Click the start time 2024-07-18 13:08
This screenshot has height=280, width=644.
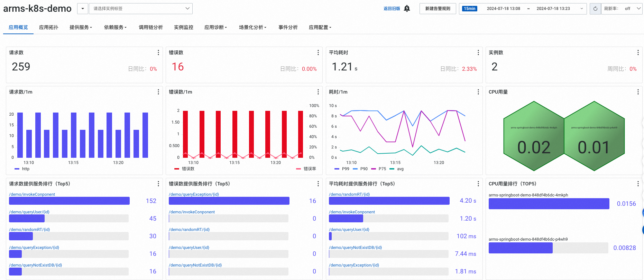504,9
